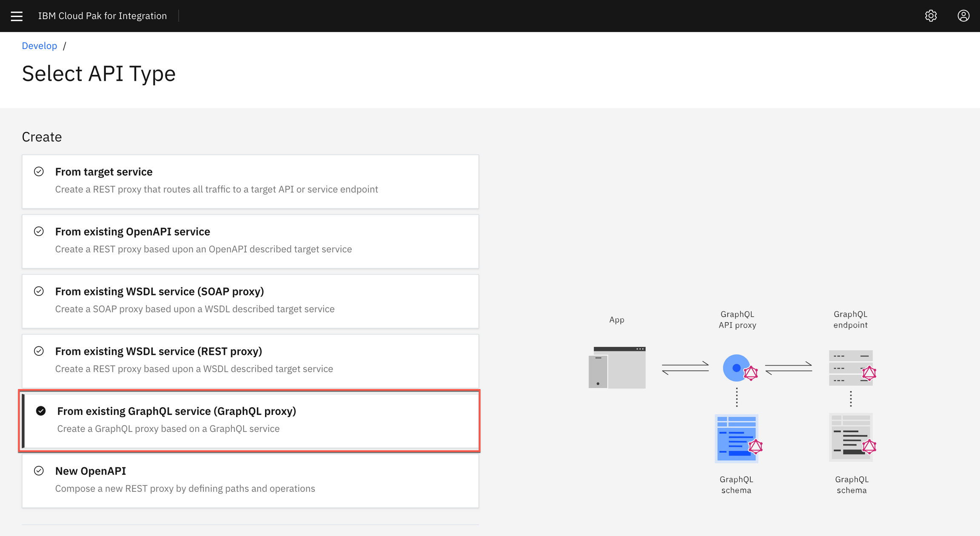Click the IBM Cloud Pak for Integration title
The height and width of the screenshot is (536, 980).
102,16
